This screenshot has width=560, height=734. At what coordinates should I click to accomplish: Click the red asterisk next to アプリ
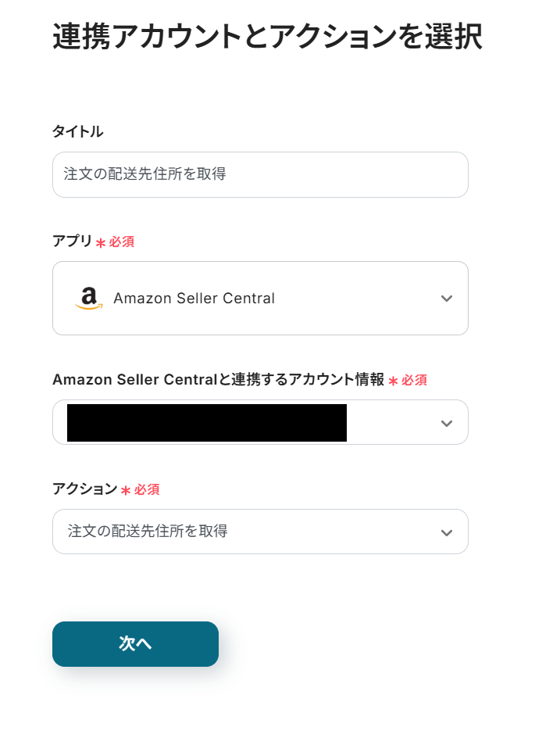point(101,243)
